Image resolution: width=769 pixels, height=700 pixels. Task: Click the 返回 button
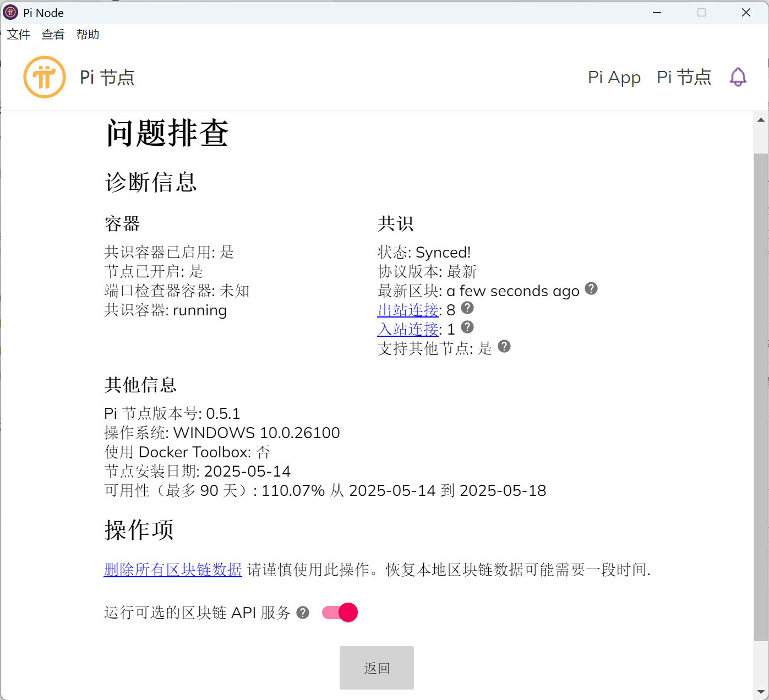(377, 668)
